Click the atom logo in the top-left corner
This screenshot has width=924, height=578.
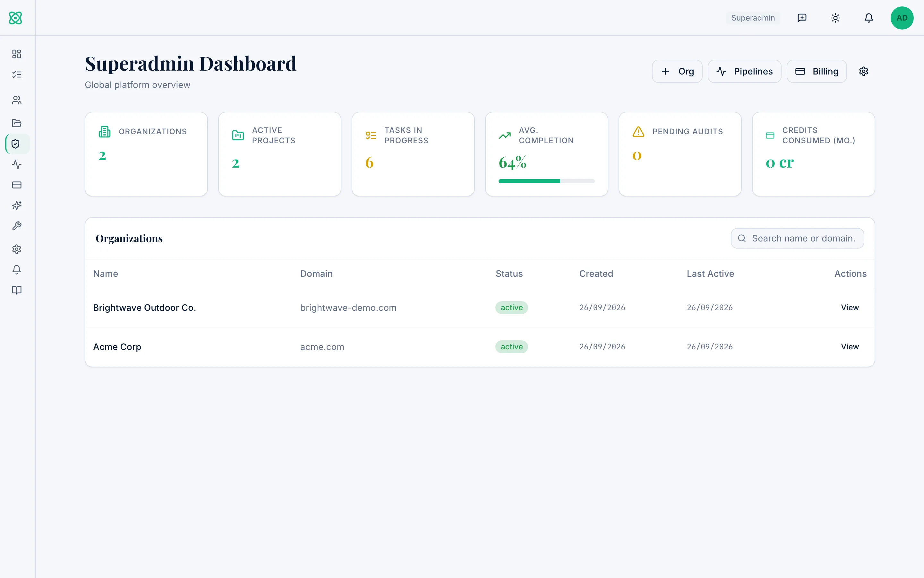(x=16, y=18)
